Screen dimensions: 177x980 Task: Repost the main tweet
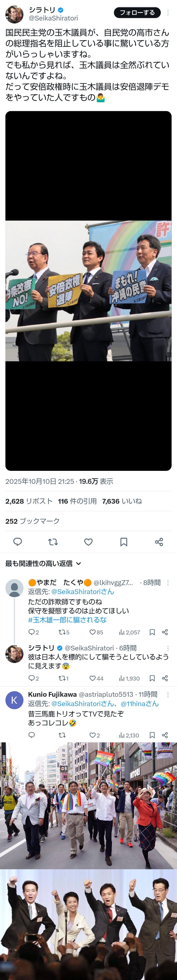click(53, 541)
